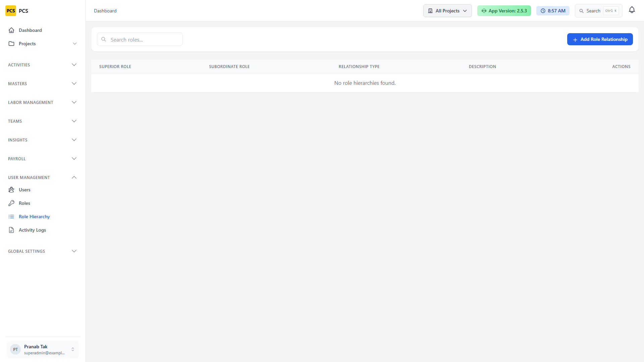
Task: Click the Dashboard breadcrumb
Action: [105, 11]
